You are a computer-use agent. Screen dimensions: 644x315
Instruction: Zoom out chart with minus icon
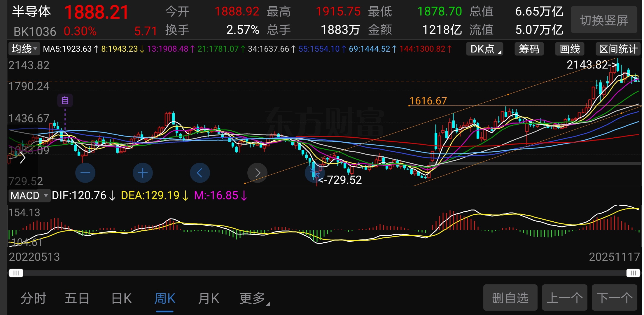(x=85, y=173)
